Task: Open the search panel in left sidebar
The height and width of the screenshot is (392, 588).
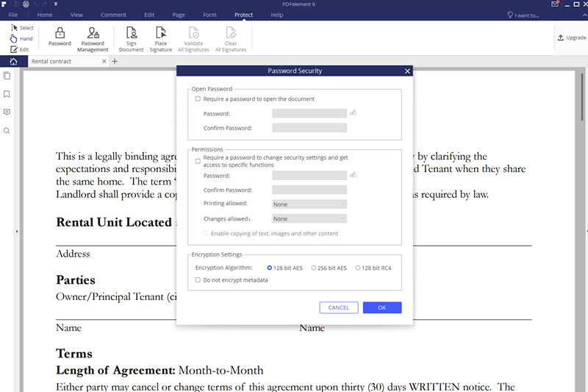Action: click(x=7, y=131)
